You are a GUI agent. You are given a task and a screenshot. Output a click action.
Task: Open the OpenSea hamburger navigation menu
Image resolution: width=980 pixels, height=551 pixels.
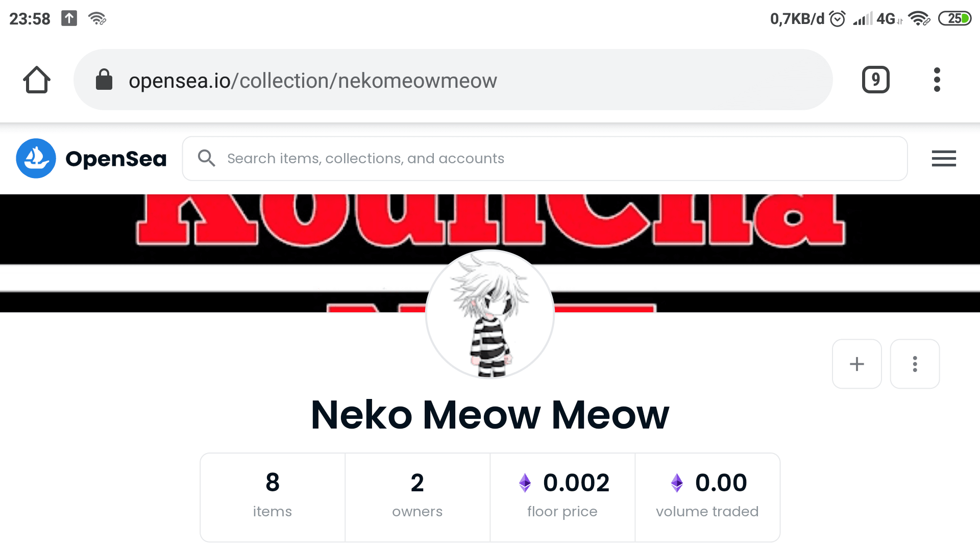point(943,158)
